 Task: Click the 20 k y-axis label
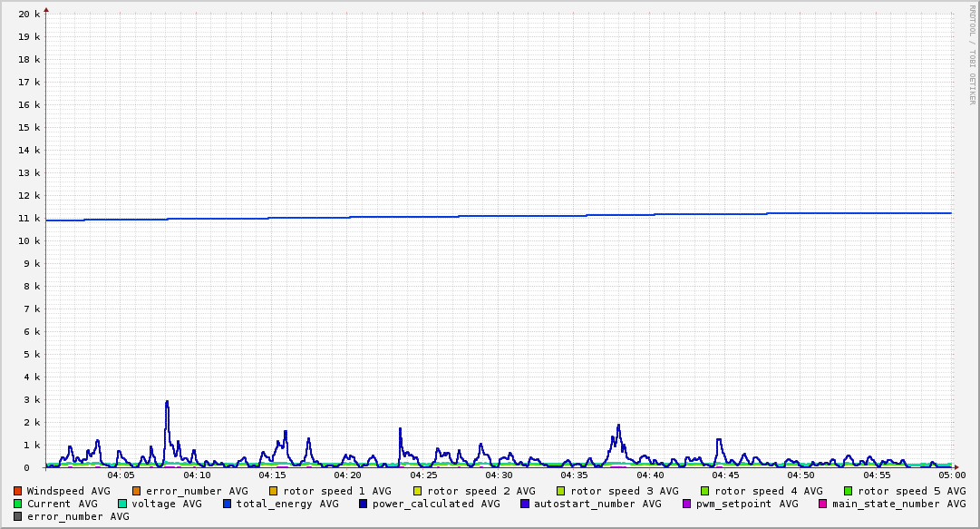[x=29, y=14]
